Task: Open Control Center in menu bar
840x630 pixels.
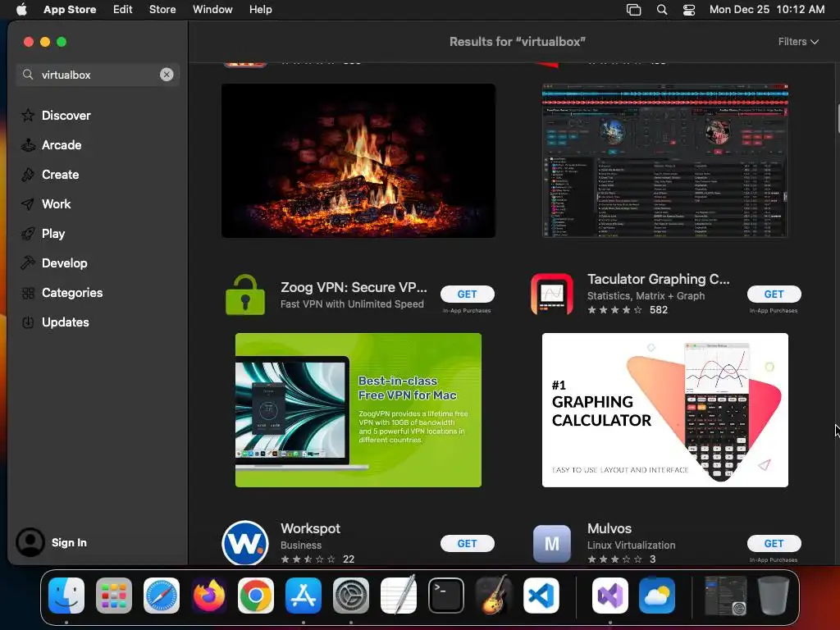Action: (689, 9)
